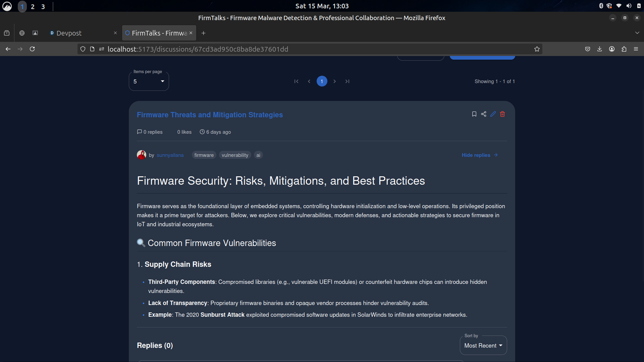Click Hide replies link
Screen dimensions: 644x362
click(479, 155)
